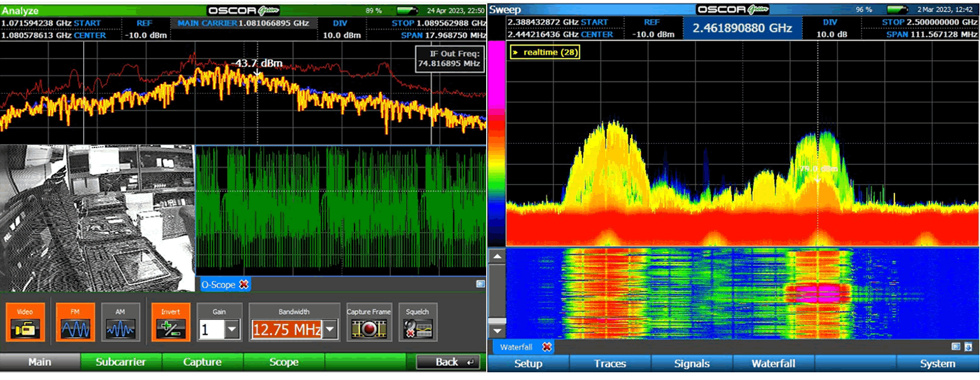Open the Signals menu in Sweep
Screen dimensions: 980x380
pyautogui.click(x=691, y=364)
